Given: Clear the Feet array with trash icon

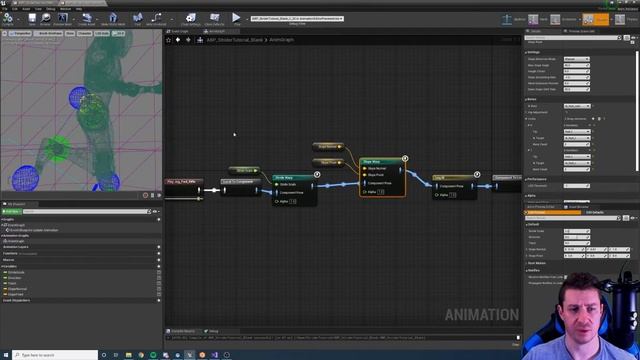Looking at the screenshot, I should (x=599, y=119).
